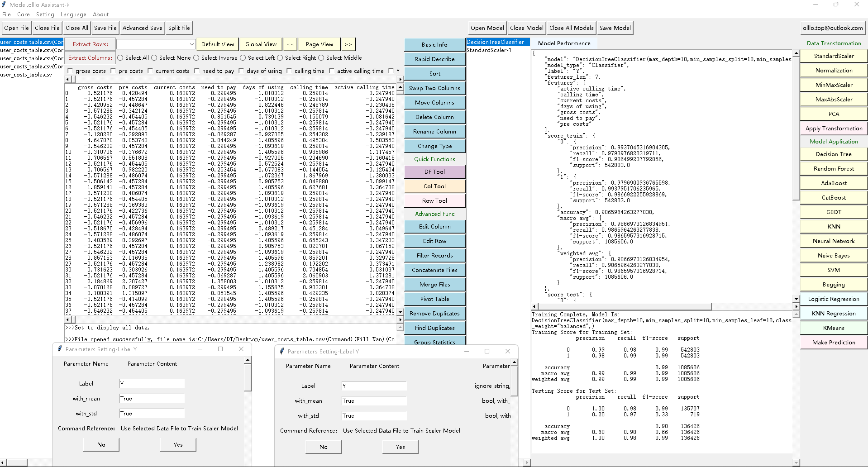Click the Close All Models button
The height and width of the screenshot is (467, 868).
[x=571, y=28]
